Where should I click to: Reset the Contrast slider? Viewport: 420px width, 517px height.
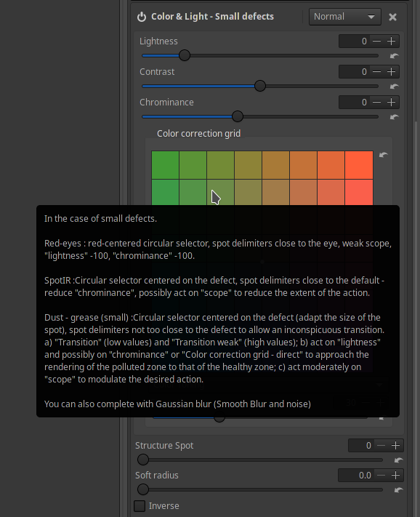pos(395,87)
